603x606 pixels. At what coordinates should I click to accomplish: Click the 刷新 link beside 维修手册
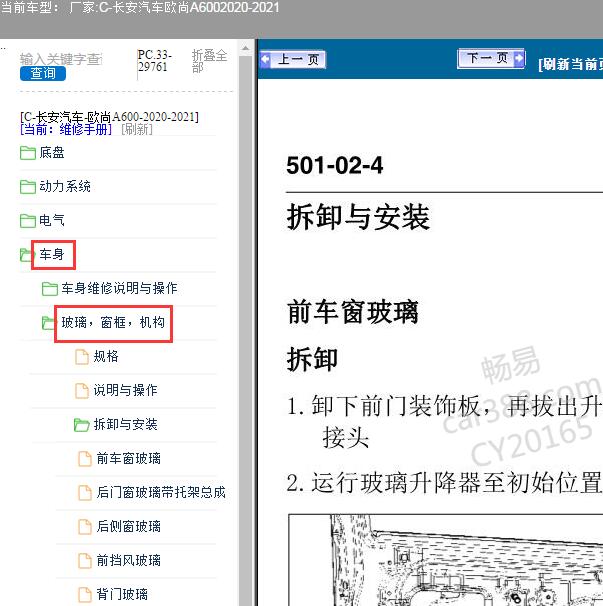(137, 129)
